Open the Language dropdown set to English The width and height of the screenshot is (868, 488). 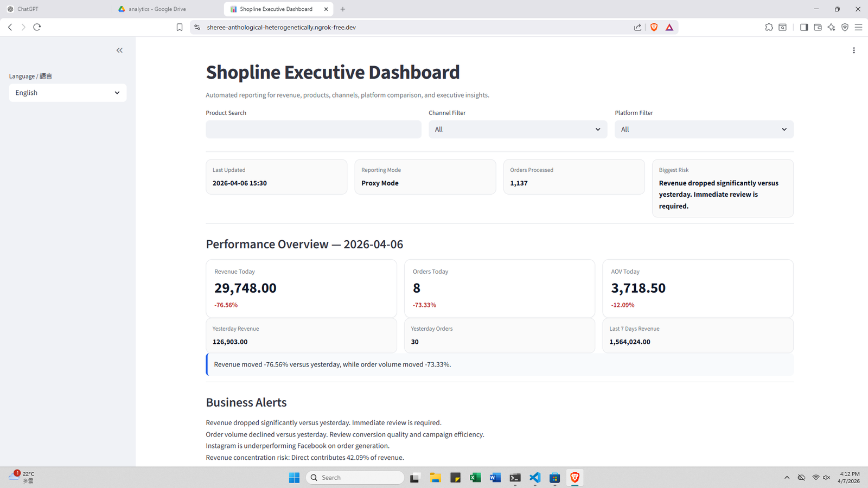pos(68,93)
